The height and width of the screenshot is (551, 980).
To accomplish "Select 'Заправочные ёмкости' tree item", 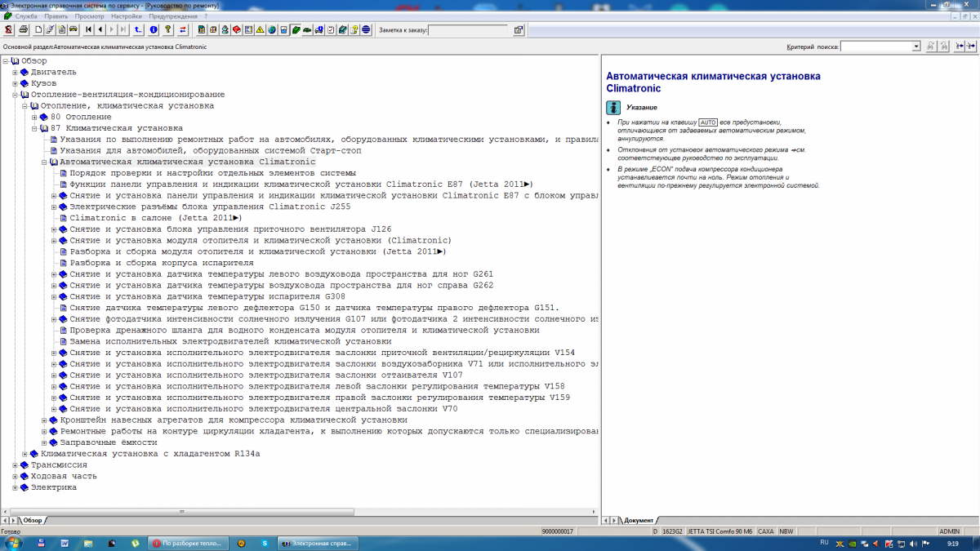I will (x=107, y=442).
